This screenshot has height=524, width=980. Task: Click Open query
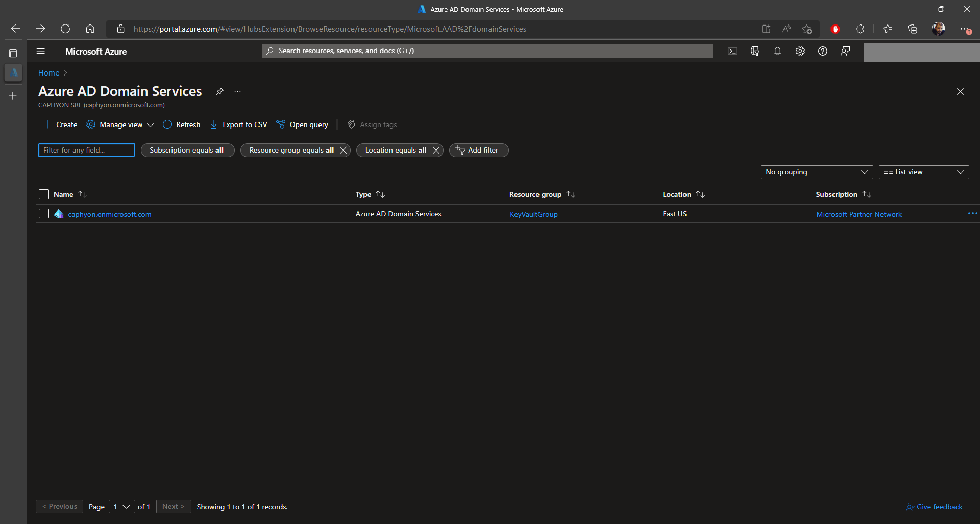(302, 124)
